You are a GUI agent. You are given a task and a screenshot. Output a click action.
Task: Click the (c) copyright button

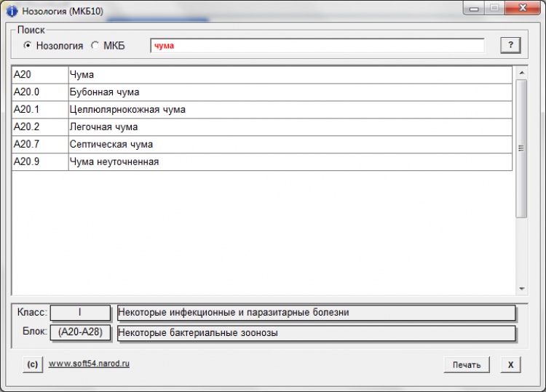(32, 364)
